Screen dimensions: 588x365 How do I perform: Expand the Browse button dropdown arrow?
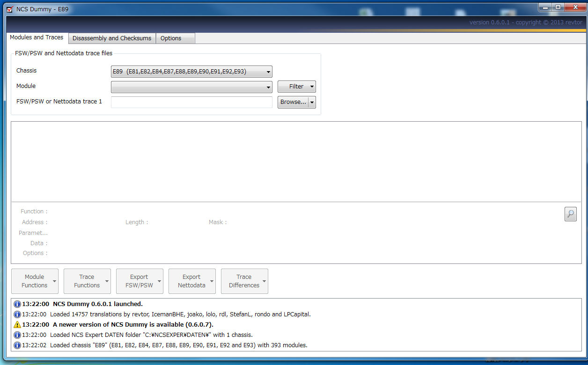tap(312, 102)
